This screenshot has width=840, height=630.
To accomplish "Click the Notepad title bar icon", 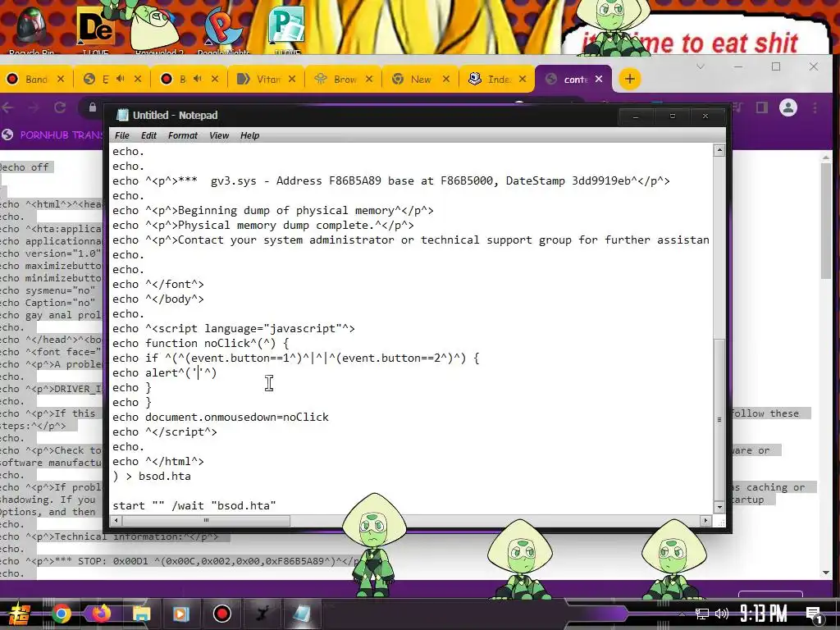I will pos(123,115).
